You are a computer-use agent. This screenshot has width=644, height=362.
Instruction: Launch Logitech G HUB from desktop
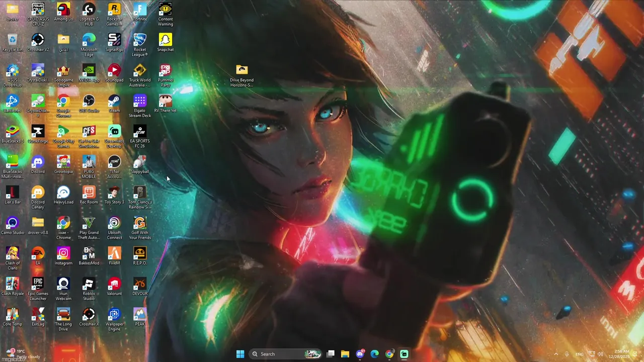89,15
